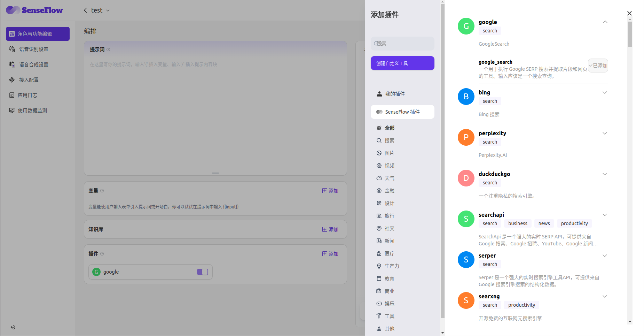Filter plugins by 社交 category
This screenshot has width=644, height=336.
point(386,228)
